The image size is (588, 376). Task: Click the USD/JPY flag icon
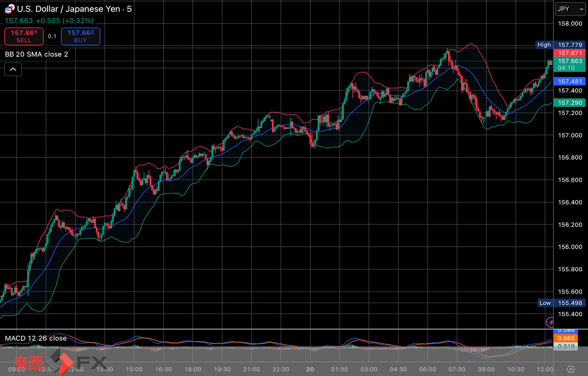pyautogui.click(x=9, y=9)
